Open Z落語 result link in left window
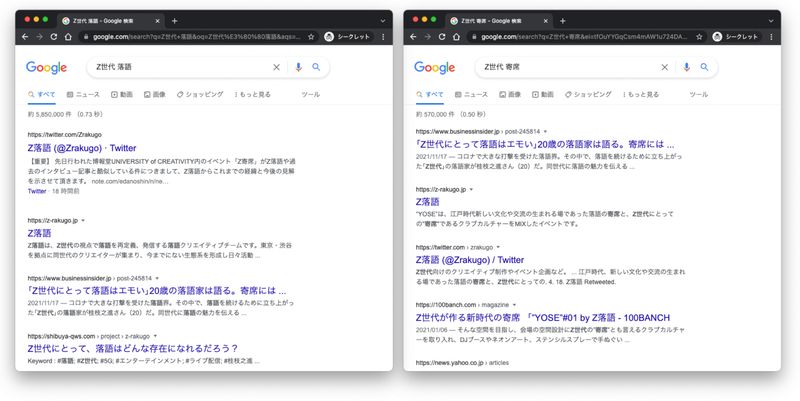Viewport: 800px width, 401px height. pos(39,233)
